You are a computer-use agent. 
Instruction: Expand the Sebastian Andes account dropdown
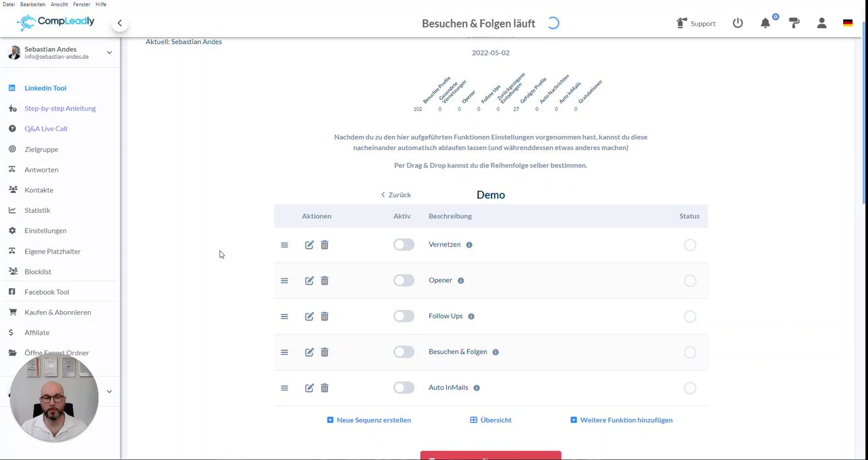109,52
